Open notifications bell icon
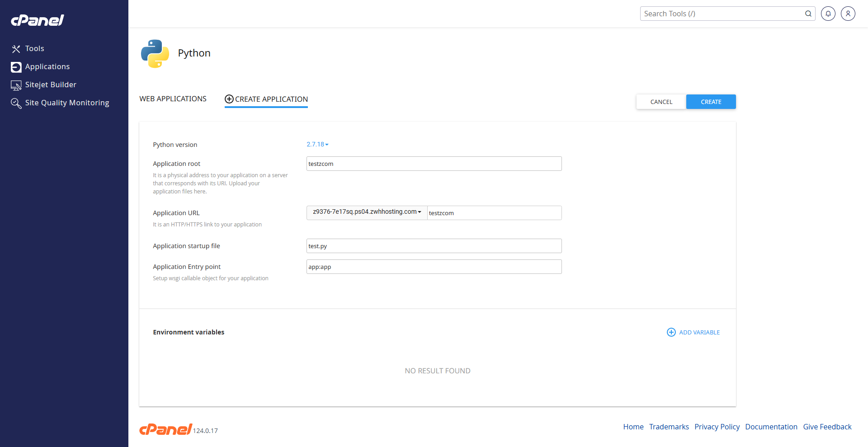 [828, 14]
